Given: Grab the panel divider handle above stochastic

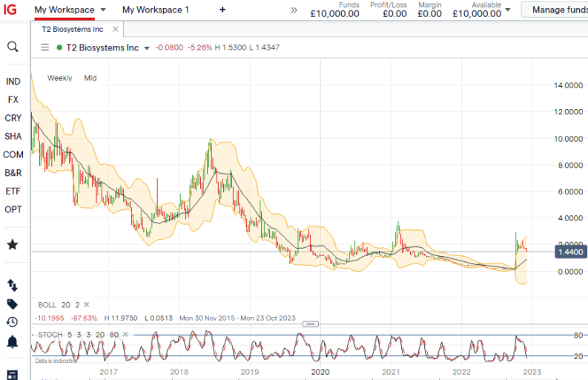Looking at the screenshot, I should (x=311, y=324).
